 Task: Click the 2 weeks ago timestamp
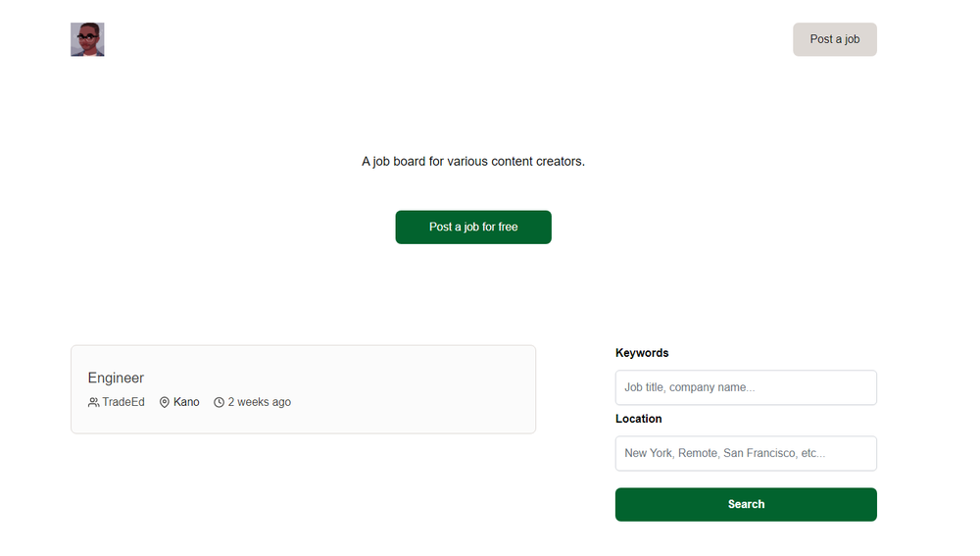pyautogui.click(x=260, y=402)
